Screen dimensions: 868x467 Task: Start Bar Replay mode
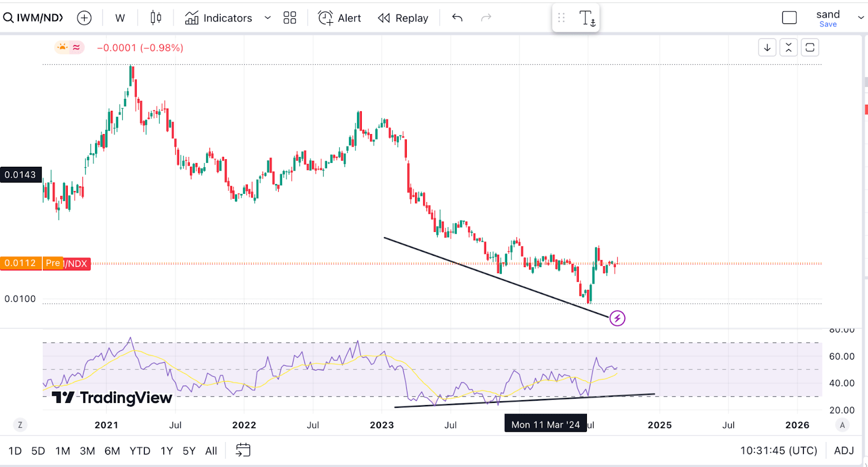pos(403,18)
